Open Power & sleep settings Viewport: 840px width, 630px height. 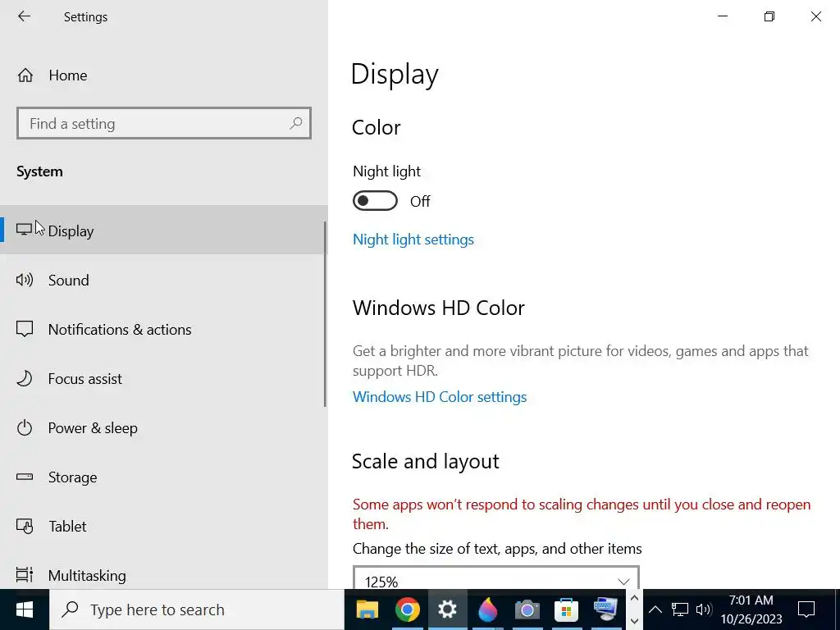164,428
